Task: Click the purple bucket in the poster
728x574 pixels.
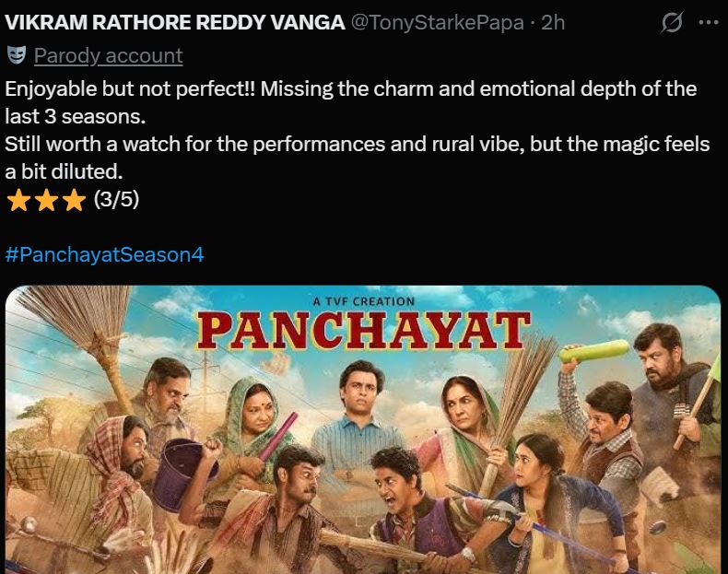Action: point(182,474)
